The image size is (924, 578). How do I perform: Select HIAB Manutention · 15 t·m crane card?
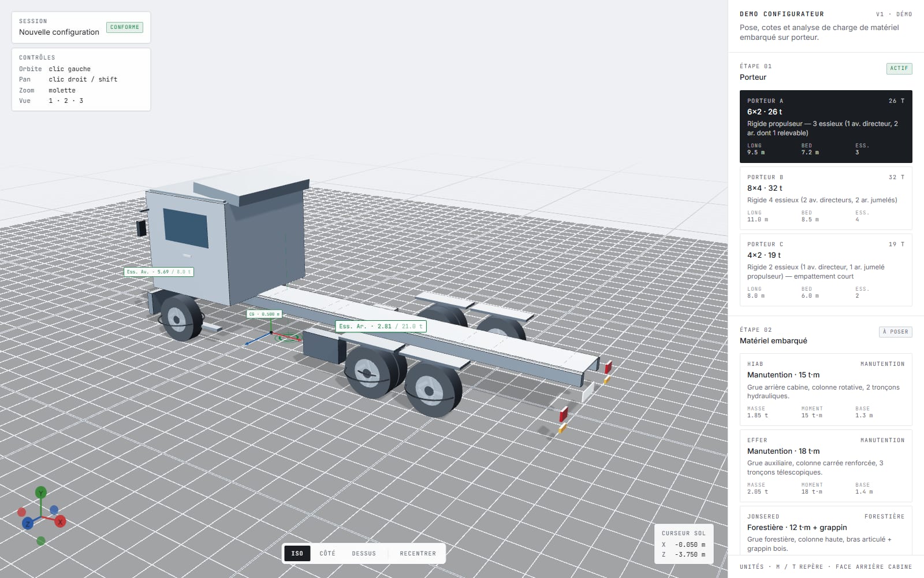pyautogui.click(x=826, y=390)
